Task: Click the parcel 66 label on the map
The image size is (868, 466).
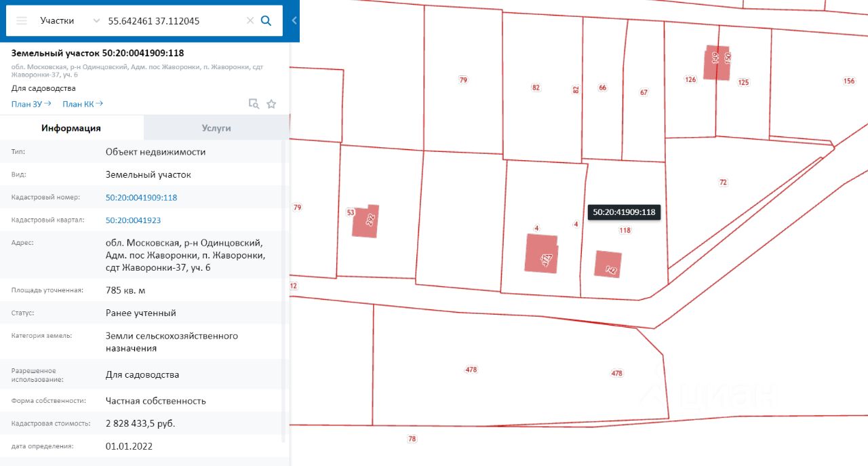Action: 602,88
